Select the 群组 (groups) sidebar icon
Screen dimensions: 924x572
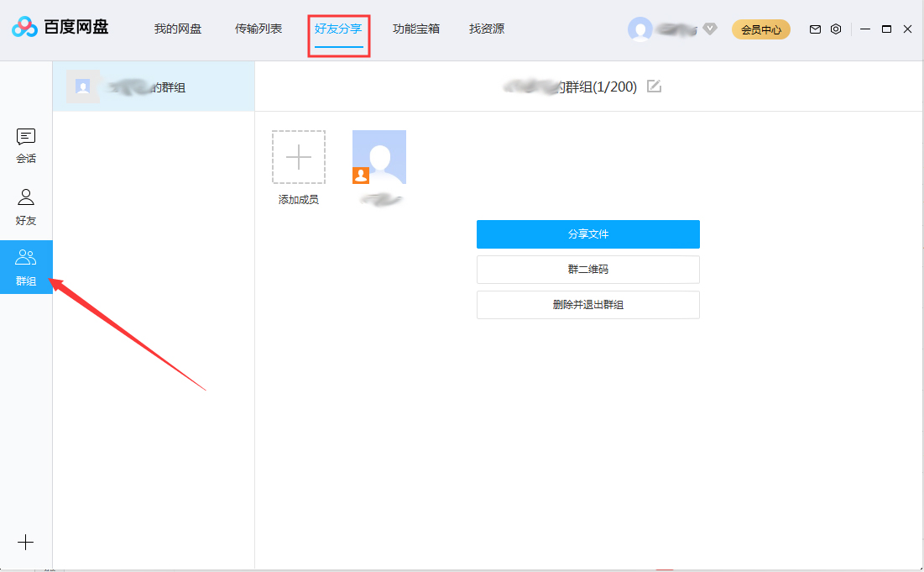click(25, 267)
